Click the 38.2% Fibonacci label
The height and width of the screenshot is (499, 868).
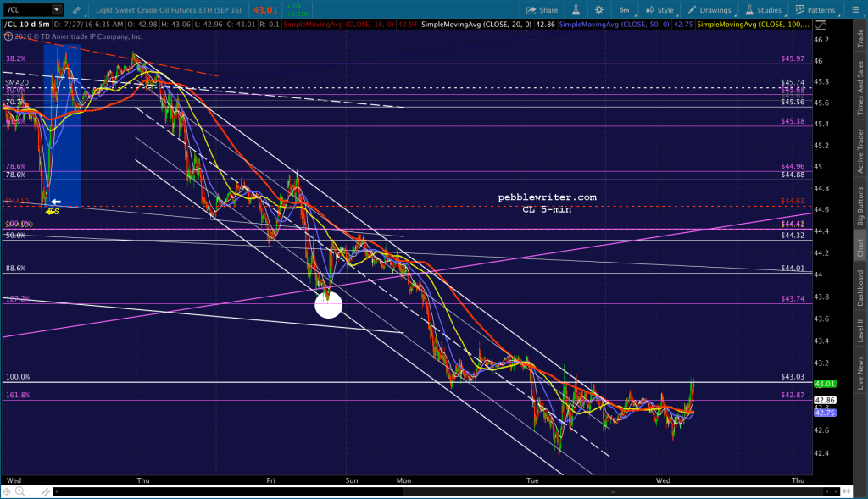click(15, 58)
